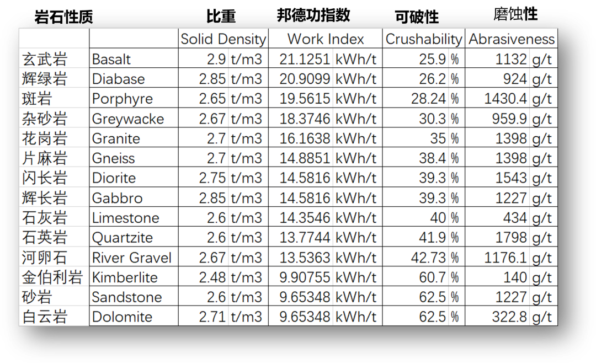Select the Work Index header cell
This screenshot has height=364, width=596.
(x=326, y=39)
